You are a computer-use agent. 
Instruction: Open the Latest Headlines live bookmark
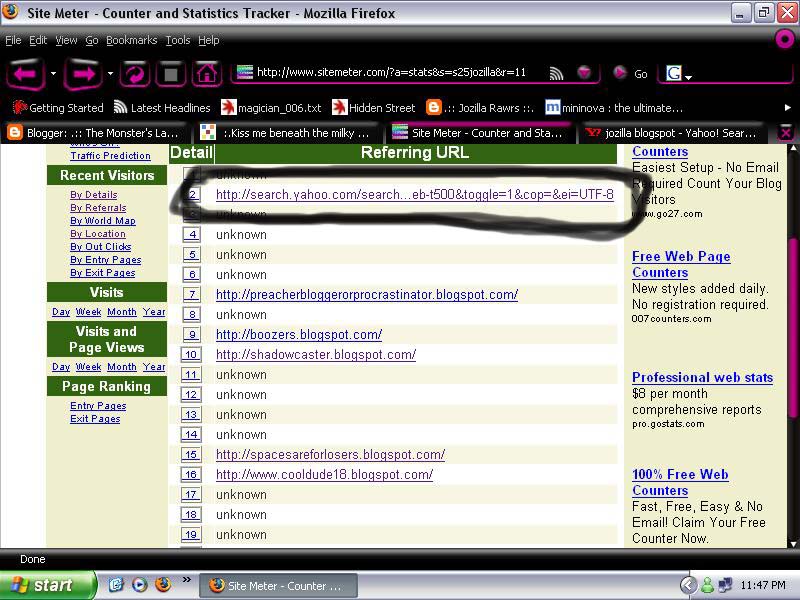click(x=162, y=108)
